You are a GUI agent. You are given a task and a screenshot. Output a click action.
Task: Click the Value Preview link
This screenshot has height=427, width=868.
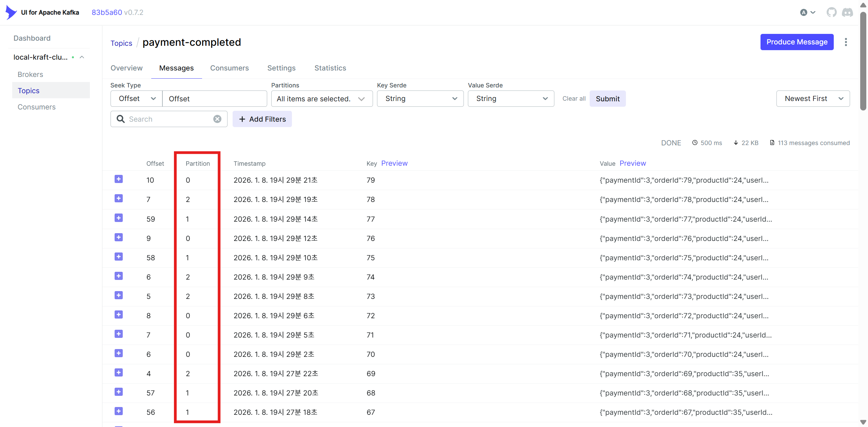(x=632, y=163)
